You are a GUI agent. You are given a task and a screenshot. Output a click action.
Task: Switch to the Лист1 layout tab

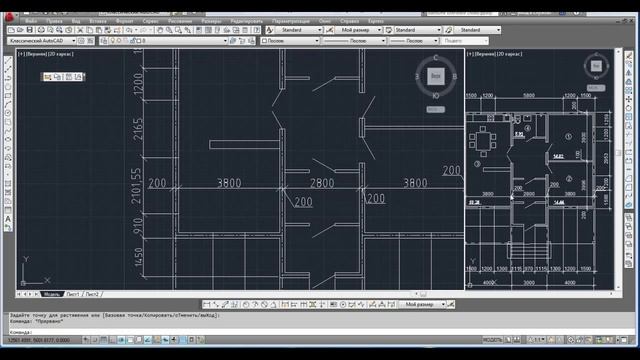pos(73,294)
